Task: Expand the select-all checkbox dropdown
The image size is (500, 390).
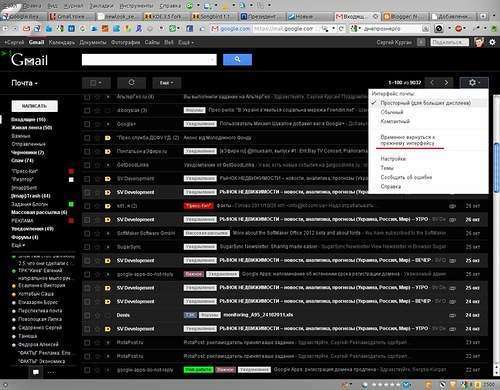Action: (x=96, y=83)
